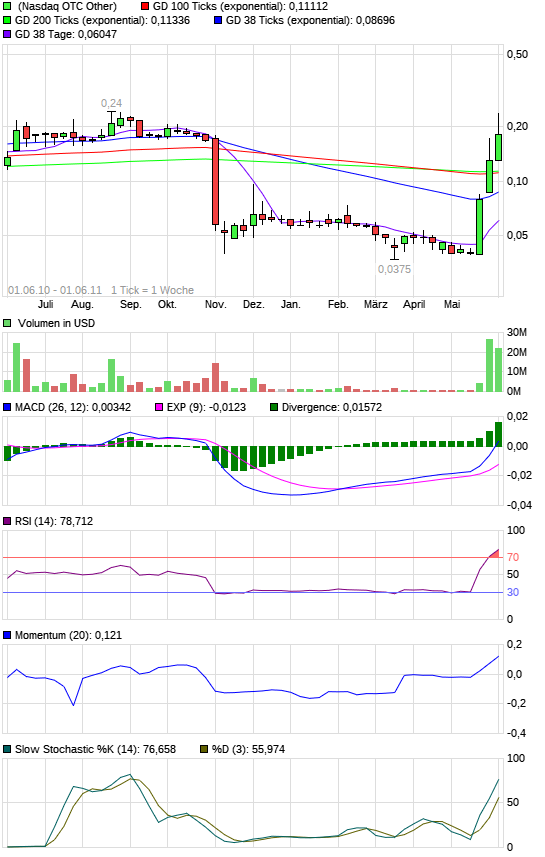Click the 'RSI (14): 78,712' text
Viewport: 545px width, 857px height.
pos(54,521)
